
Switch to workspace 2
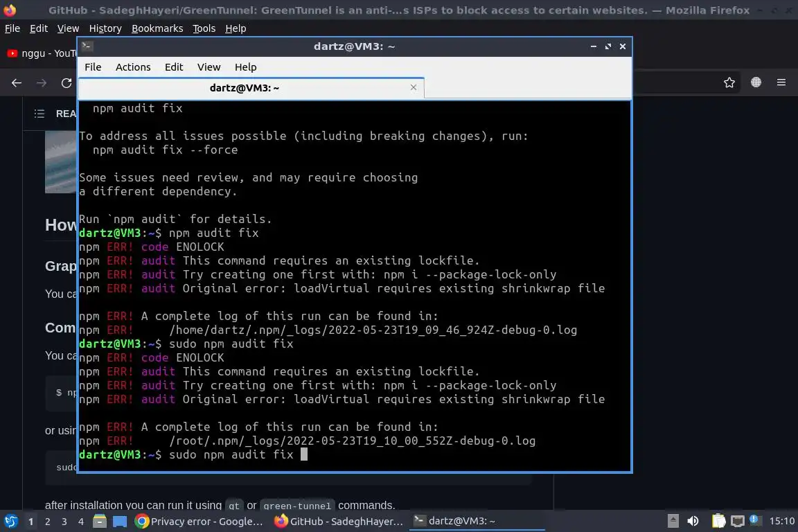[x=48, y=522]
